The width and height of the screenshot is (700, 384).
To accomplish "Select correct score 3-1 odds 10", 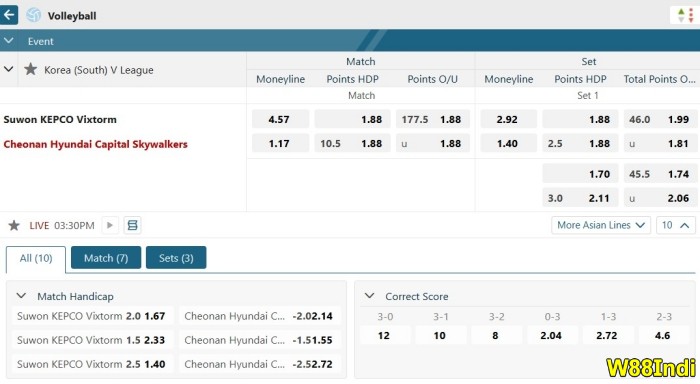I will tap(441, 335).
